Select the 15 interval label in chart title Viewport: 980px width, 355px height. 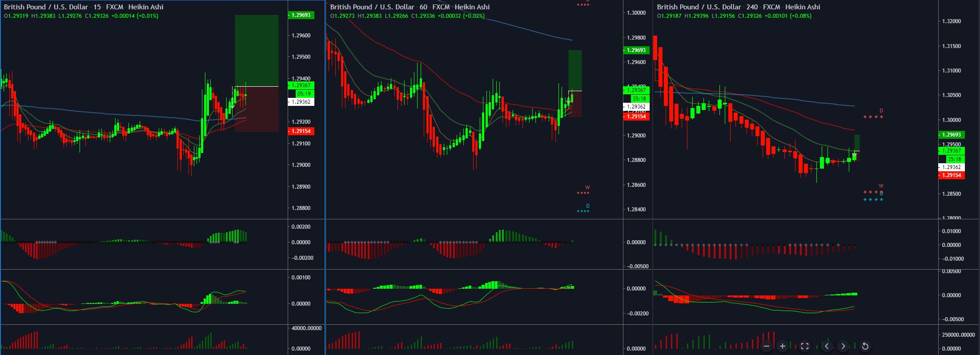coord(97,7)
